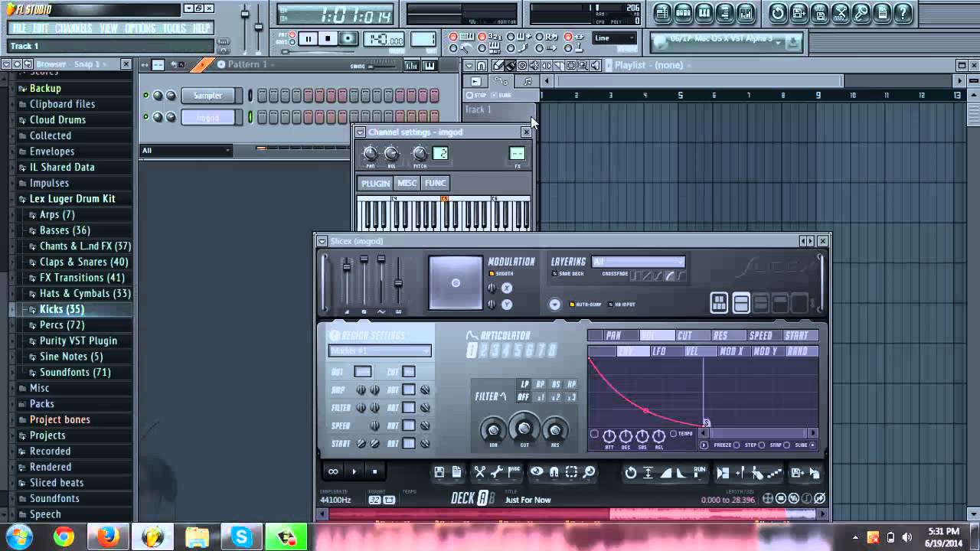This screenshot has height=551, width=980.
Task: Click Slicex loop infinity icon
Action: point(333,471)
